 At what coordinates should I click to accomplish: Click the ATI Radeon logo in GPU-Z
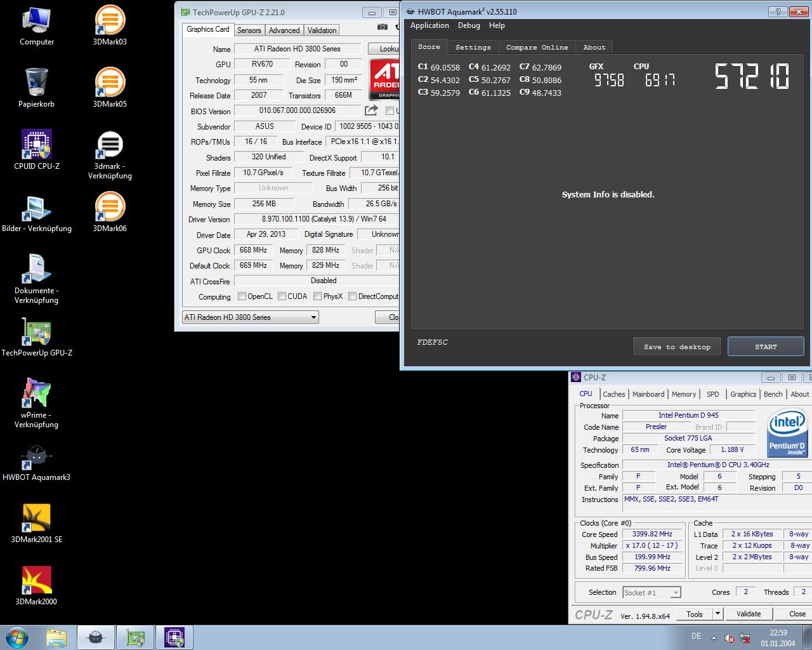[x=384, y=79]
